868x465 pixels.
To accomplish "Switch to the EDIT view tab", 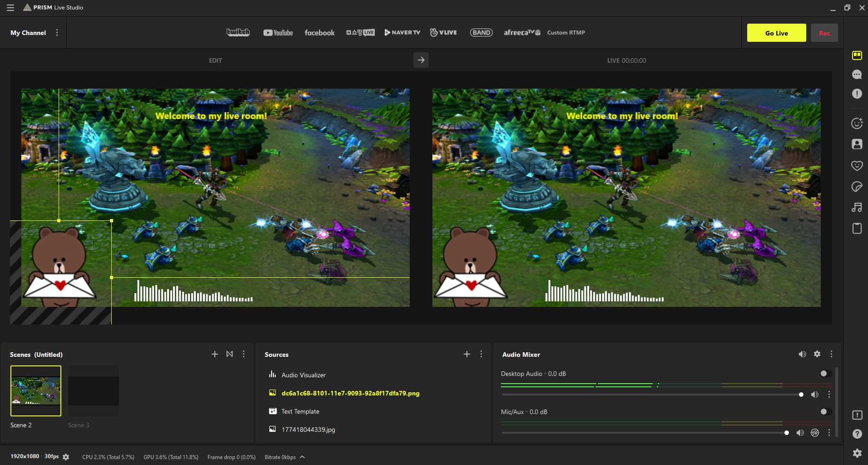I will pos(215,60).
